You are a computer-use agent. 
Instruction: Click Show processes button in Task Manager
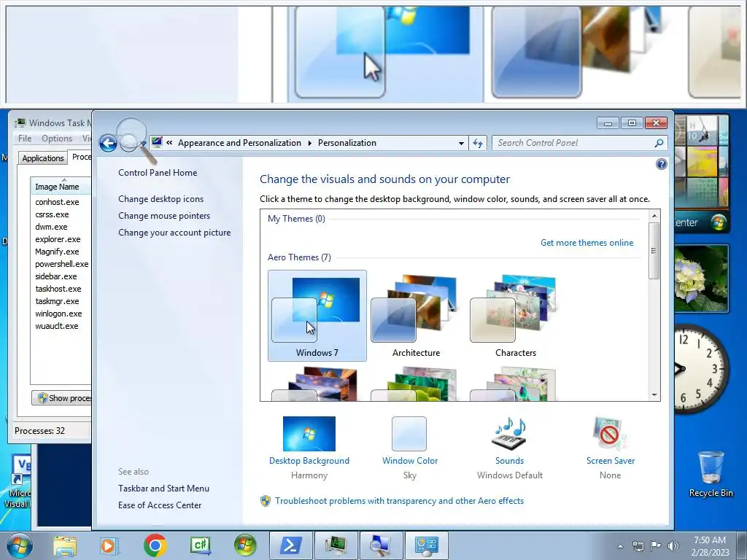click(x=62, y=398)
